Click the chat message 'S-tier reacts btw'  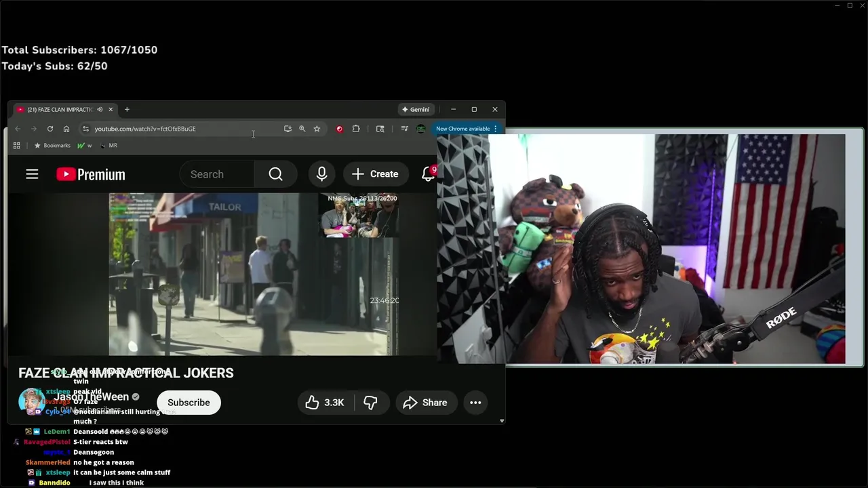coord(100,442)
